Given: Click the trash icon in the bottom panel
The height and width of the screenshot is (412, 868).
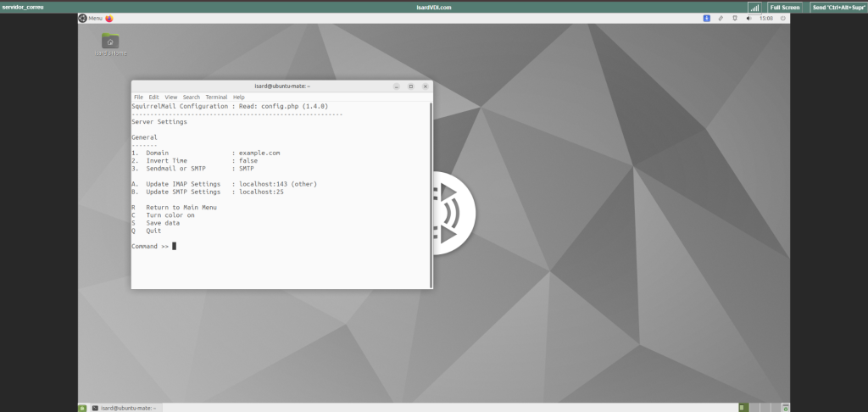Looking at the screenshot, I should 785,408.
